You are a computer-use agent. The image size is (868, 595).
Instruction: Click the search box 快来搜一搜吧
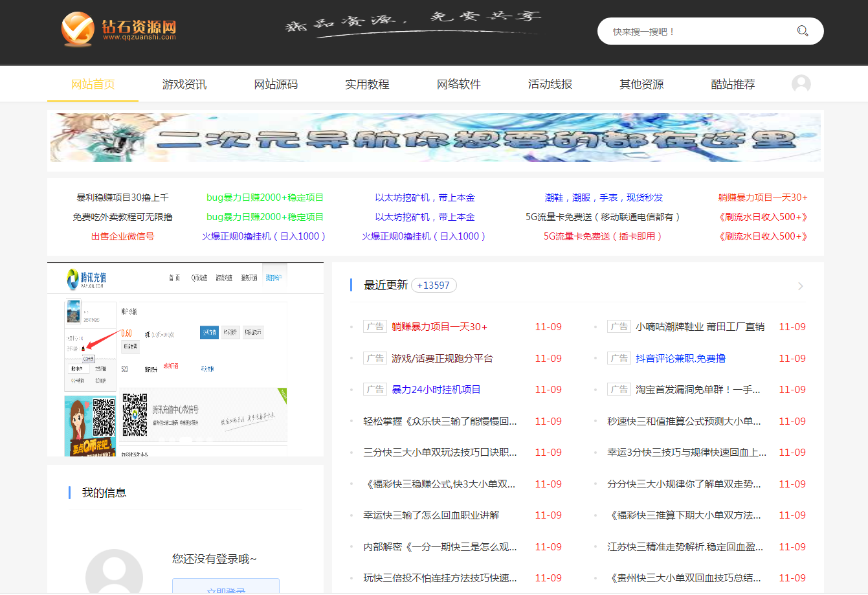(x=699, y=31)
